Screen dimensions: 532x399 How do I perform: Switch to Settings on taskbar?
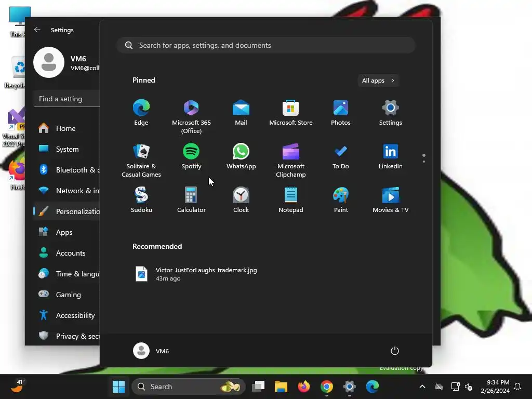[x=350, y=387]
